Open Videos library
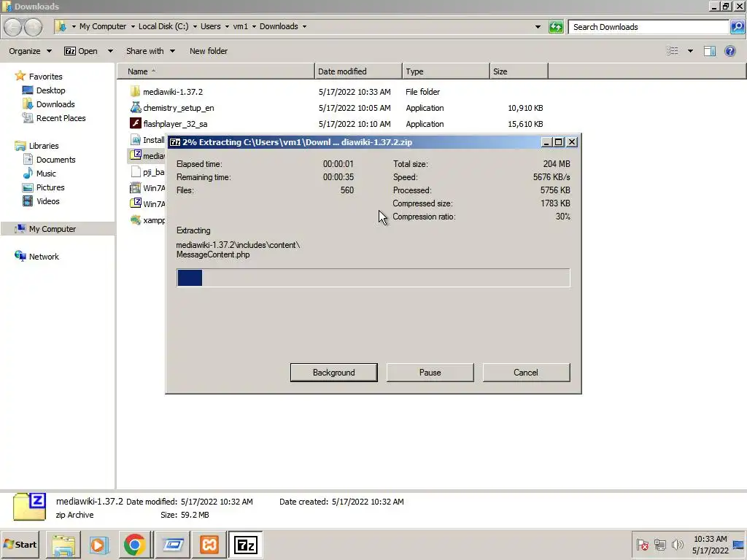Viewport: 747px width, 560px height. 48,201
